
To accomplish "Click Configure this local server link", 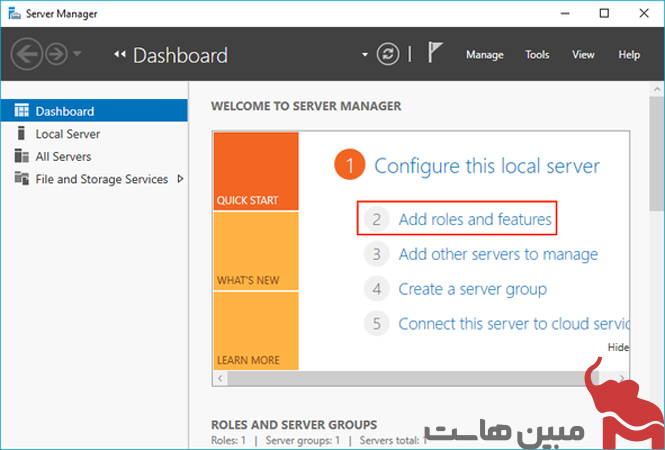I will pyautogui.click(x=487, y=166).
